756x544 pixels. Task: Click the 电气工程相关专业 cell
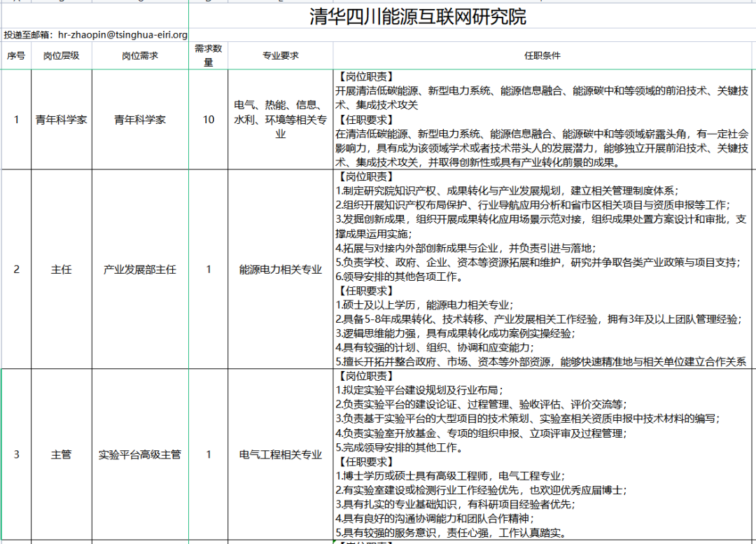tap(281, 454)
